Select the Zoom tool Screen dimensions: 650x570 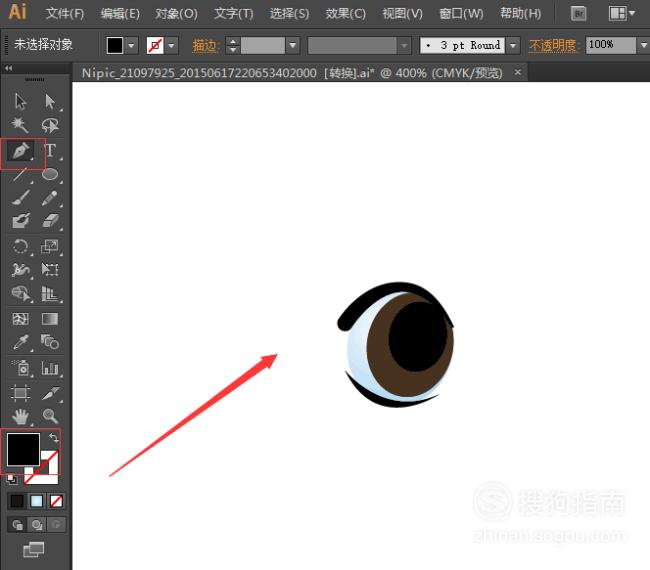coord(50,416)
